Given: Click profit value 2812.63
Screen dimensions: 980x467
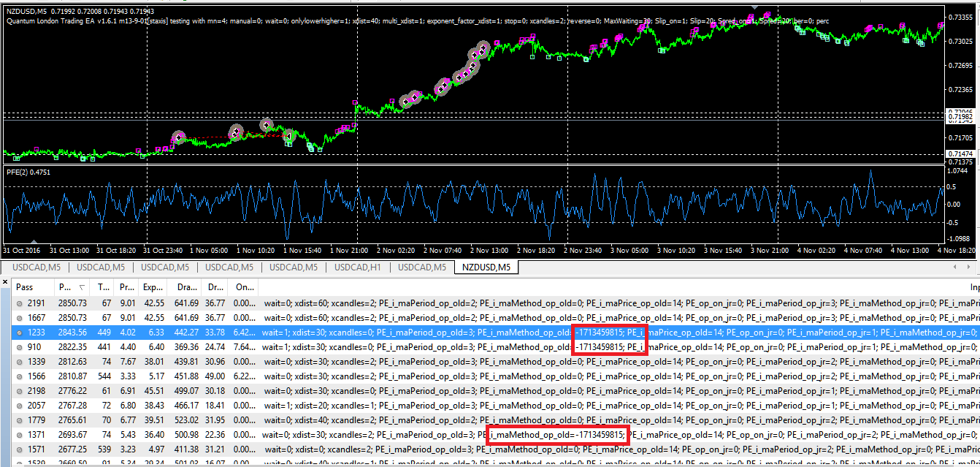Looking at the screenshot, I should (x=72, y=362).
